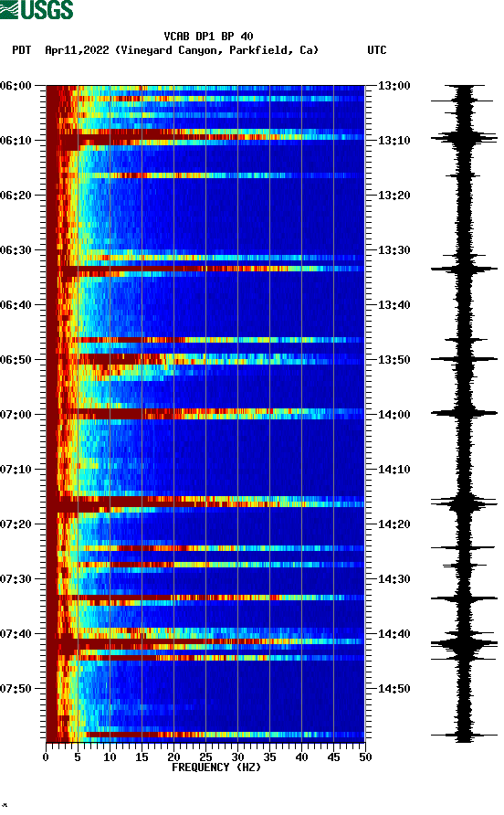The height and width of the screenshot is (815, 504).
Task: Click the date text 'Apr11,2022'
Action: click(x=77, y=50)
